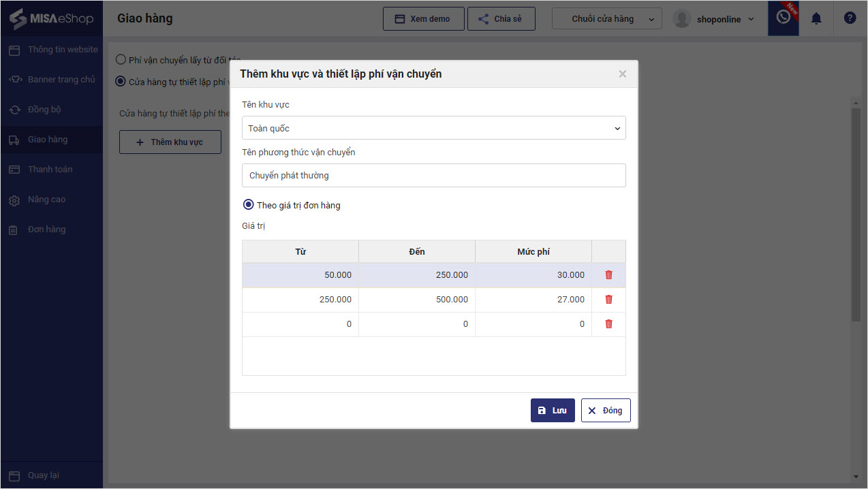Delete the 250.000 to 500.000 fee row
Image resolution: width=868 pixels, height=489 pixels.
click(x=608, y=300)
